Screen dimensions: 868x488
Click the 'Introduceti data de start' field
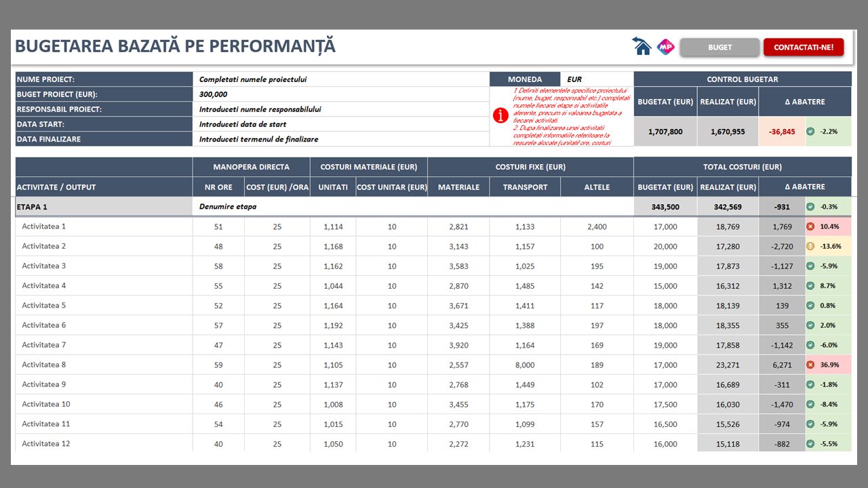click(x=340, y=124)
